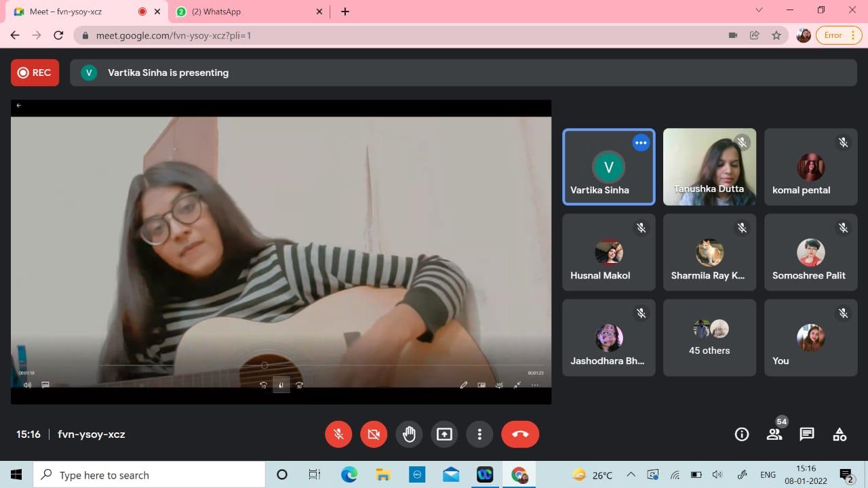Bookmark this page with the star icon
Image resolution: width=868 pixels, height=488 pixels.
(x=776, y=35)
